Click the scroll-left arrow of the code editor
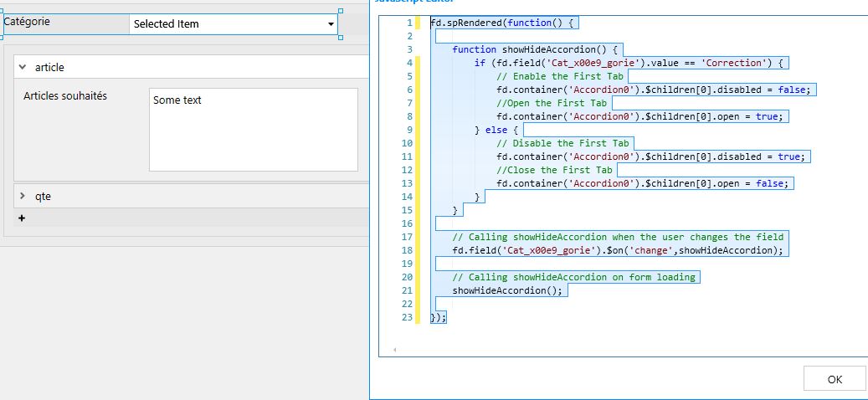 coord(393,349)
